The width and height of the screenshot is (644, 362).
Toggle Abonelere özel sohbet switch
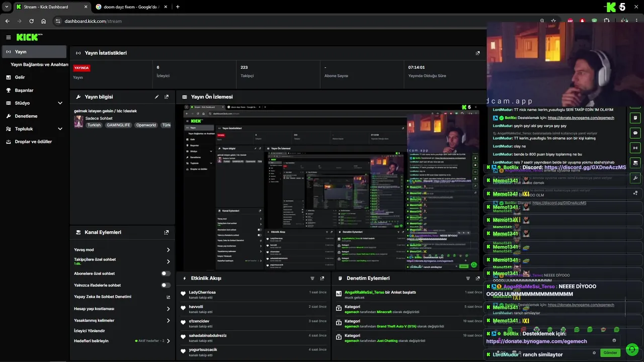pos(165,274)
